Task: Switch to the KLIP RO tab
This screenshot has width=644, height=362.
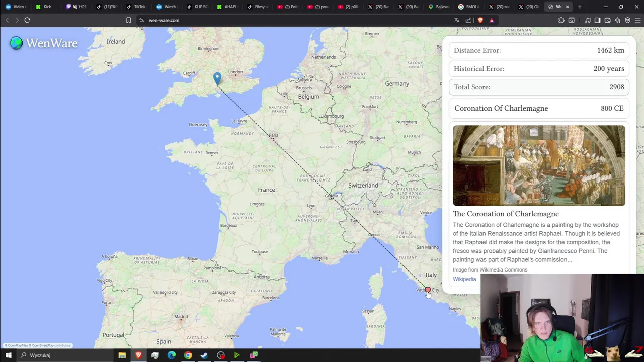Action: point(197,7)
